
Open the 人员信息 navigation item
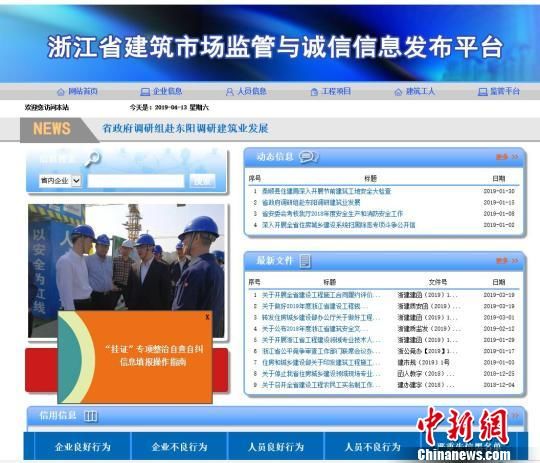click(246, 91)
